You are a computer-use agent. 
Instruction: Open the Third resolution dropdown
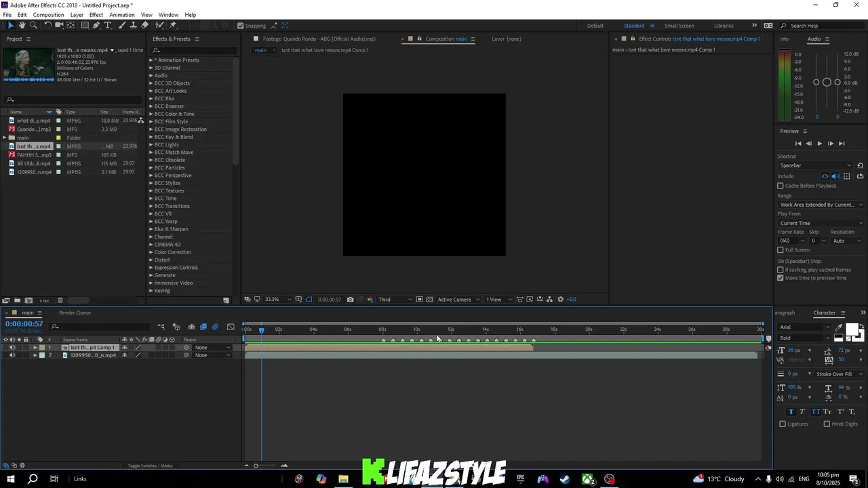pos(395,299)
